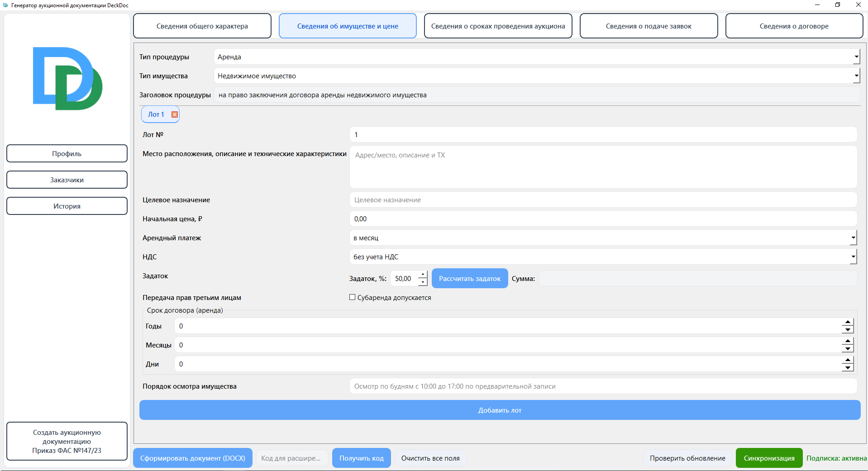Increment the Годы value with up arrow
This screenshot has height=471, width=868.
point(847,322)
